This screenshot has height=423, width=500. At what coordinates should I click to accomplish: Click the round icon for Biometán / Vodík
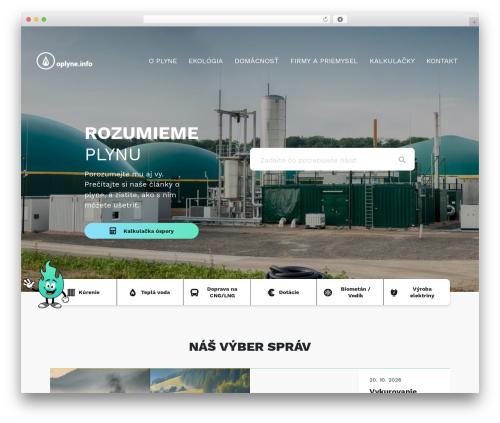(x=328, y=292)
